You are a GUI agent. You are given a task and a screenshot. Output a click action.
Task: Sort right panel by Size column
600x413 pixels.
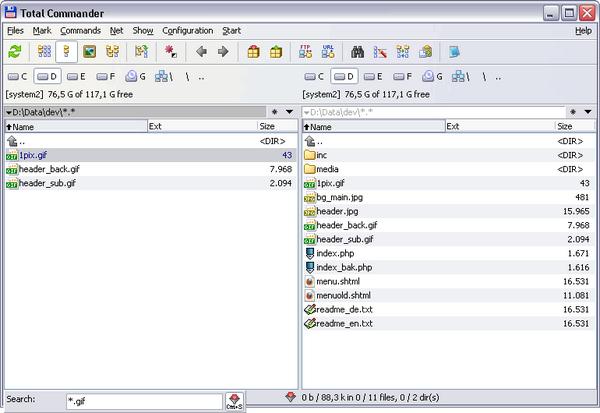pos(575,126)
